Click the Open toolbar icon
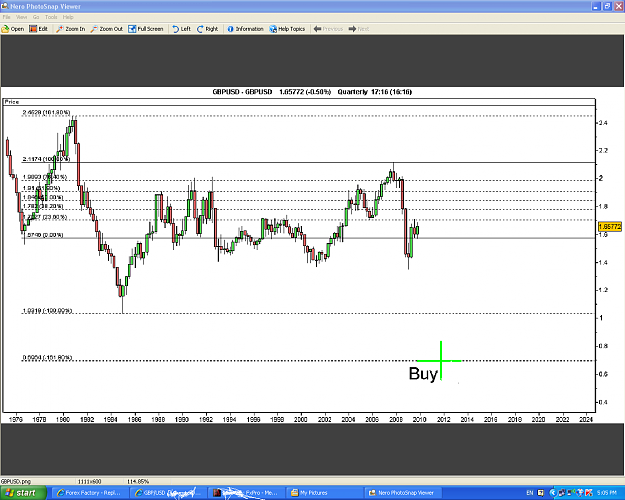This screenshot has height=500, width=625. [x=13, y=29]
